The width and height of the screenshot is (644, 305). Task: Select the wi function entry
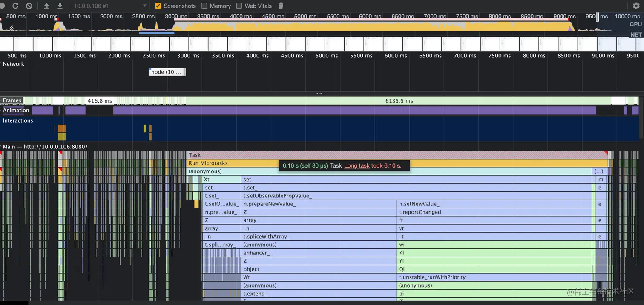495,245
